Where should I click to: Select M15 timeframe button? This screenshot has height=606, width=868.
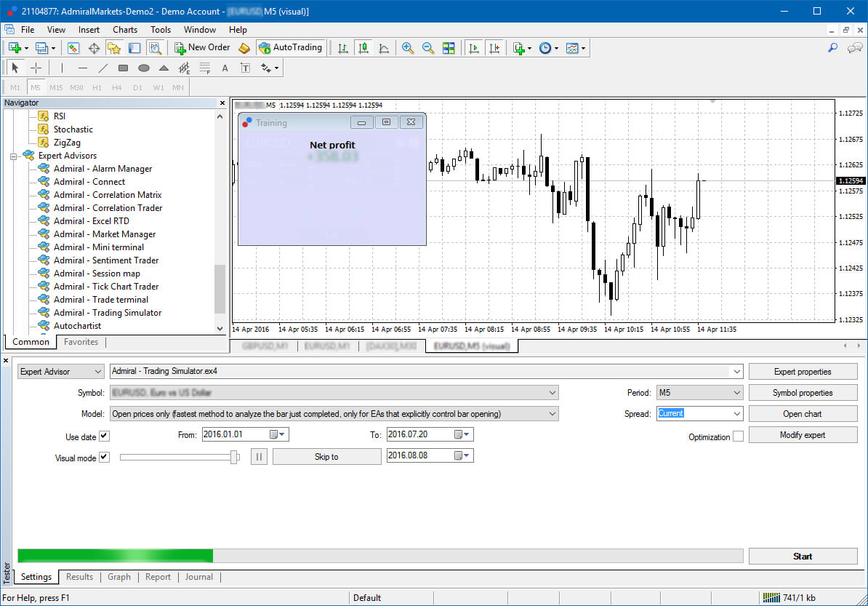(x=56, y=87)
